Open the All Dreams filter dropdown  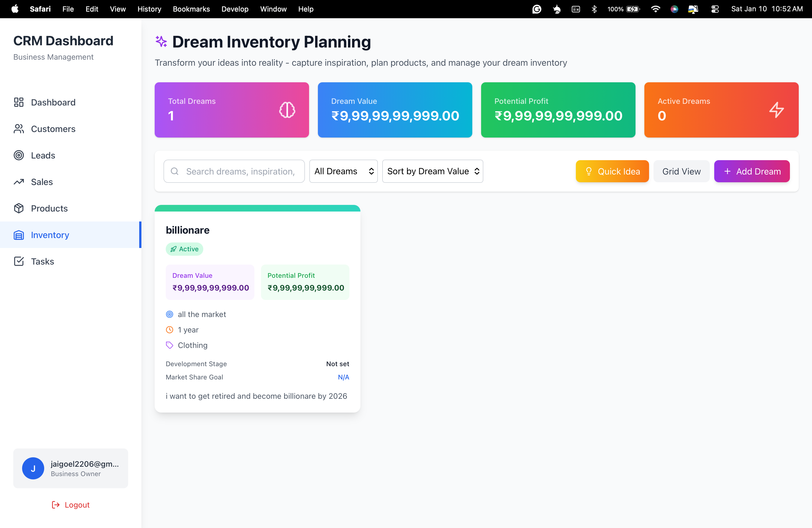point(343,171)
